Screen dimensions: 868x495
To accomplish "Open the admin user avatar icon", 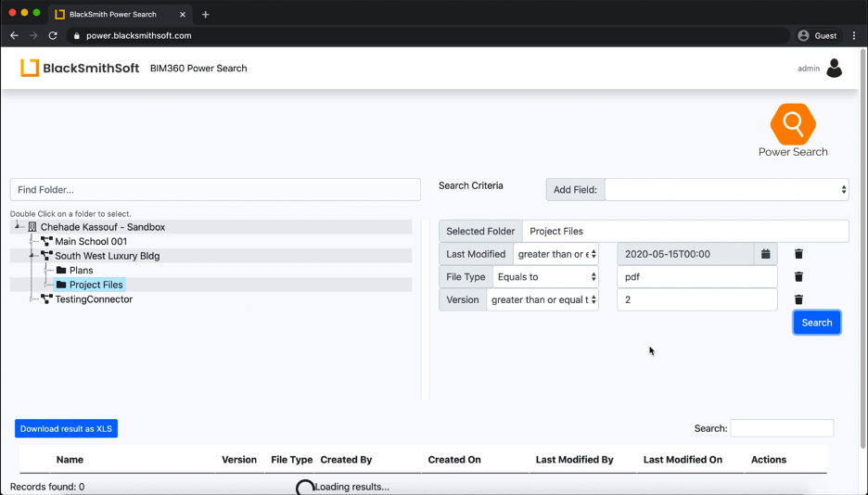I will [x=834, y=68].
